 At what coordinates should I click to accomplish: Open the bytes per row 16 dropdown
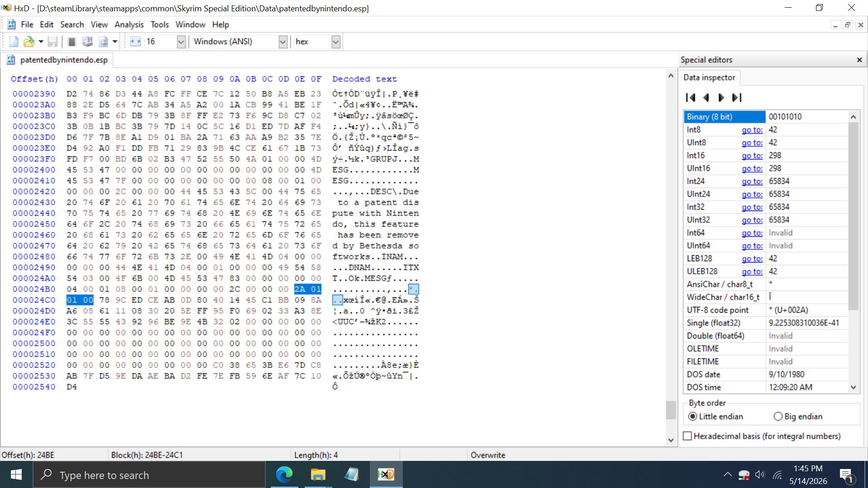click(181, 42)
